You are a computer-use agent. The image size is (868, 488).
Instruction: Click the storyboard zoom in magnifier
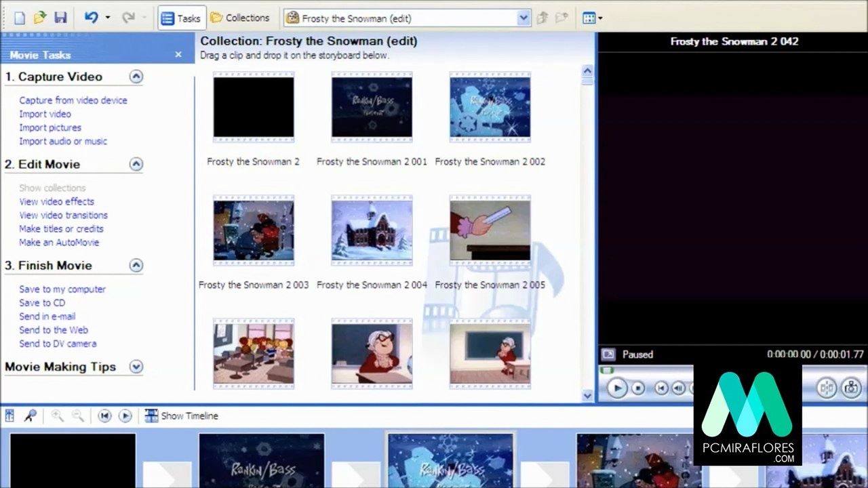[58, 416]
